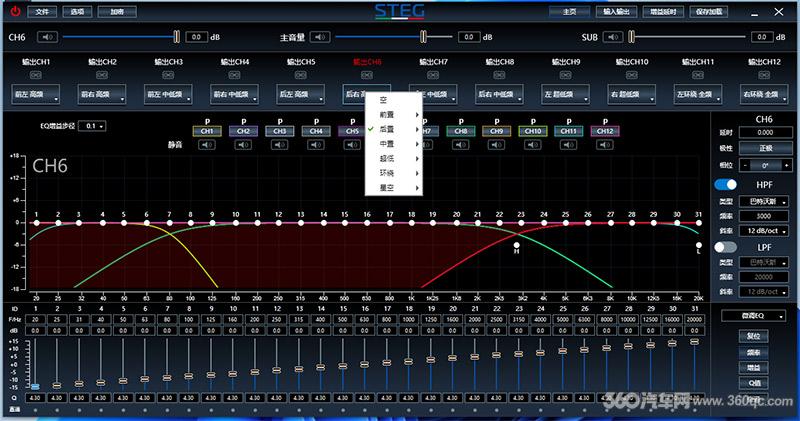The width and height of the screenshot is (800, 421).
Task: Mute channel CH4 speaker icon
Action: pyautogui.click(x=316, y=145)
